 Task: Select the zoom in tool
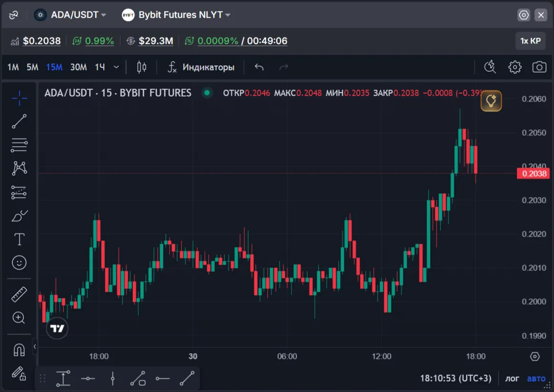pos(19,318)
